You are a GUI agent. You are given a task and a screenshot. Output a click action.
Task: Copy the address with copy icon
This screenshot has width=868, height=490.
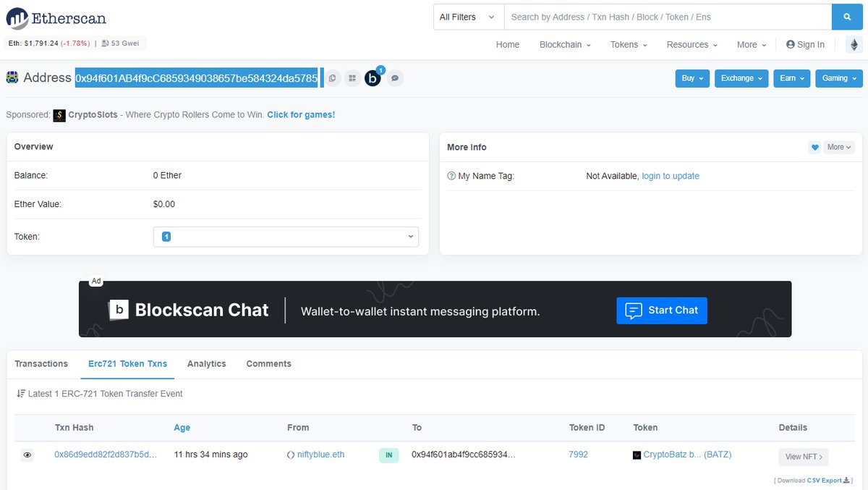pyautogui.click(x=332, y=78)
